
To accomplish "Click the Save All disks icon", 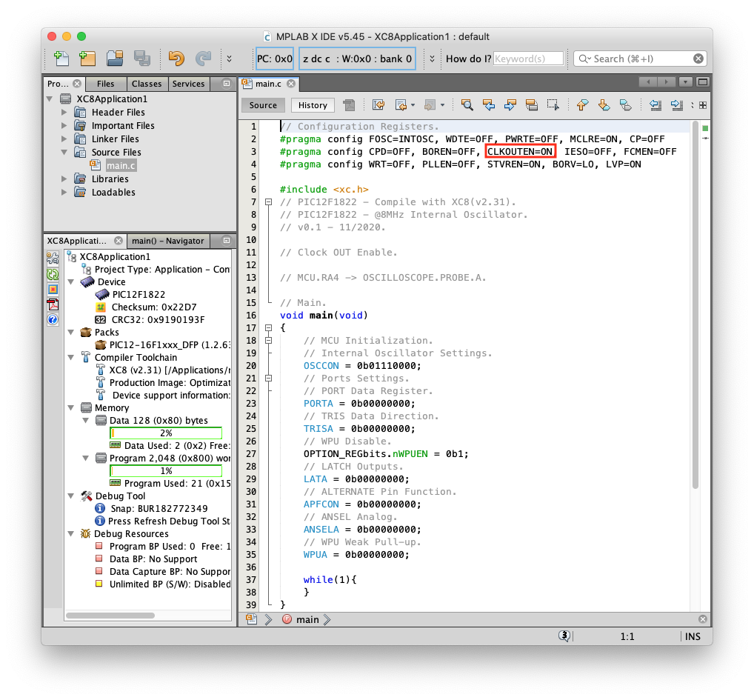I will click(x=142, y=59).
